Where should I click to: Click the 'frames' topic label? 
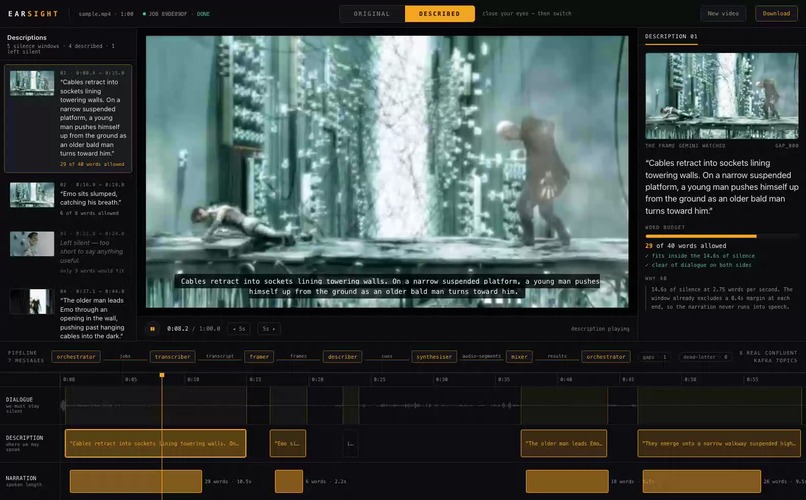(298, 356)
